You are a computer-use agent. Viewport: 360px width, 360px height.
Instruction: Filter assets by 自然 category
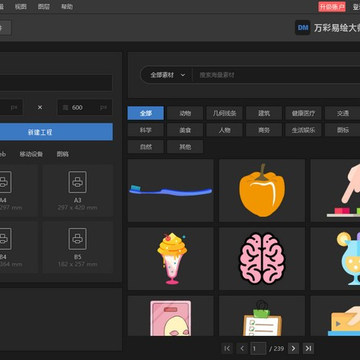(x=146, y=147)
